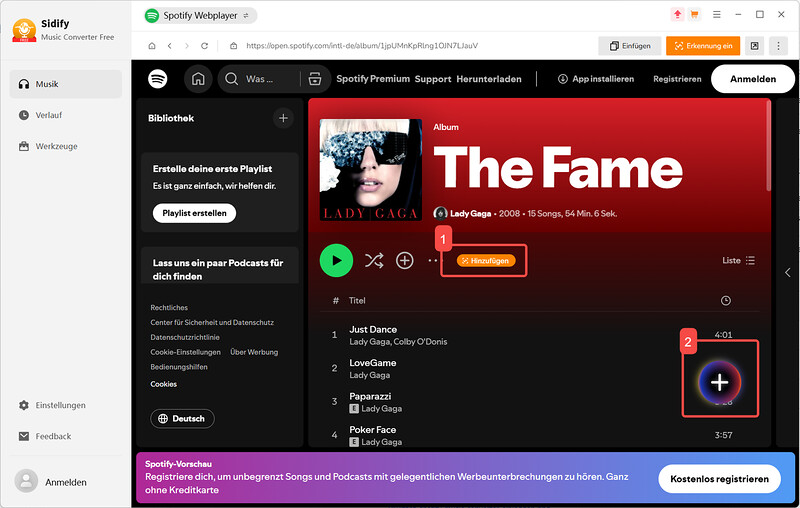Navigate back with the left arrow

click(169, 46)
